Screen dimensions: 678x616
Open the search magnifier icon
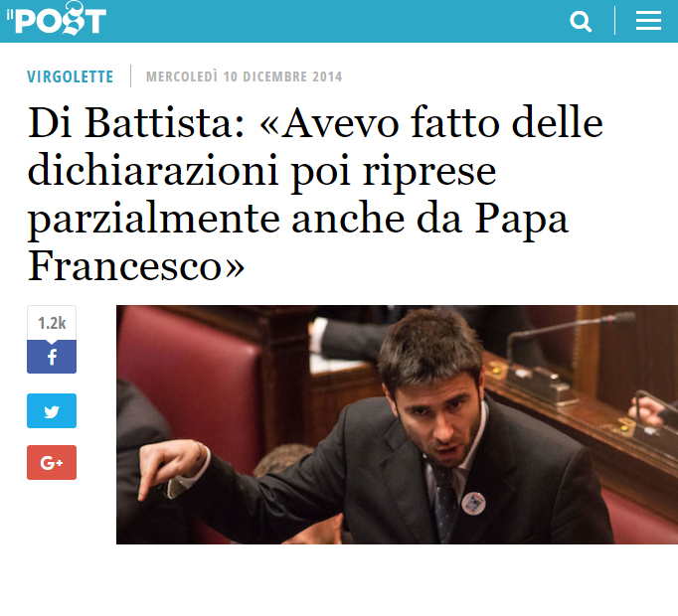coord(581,21)
